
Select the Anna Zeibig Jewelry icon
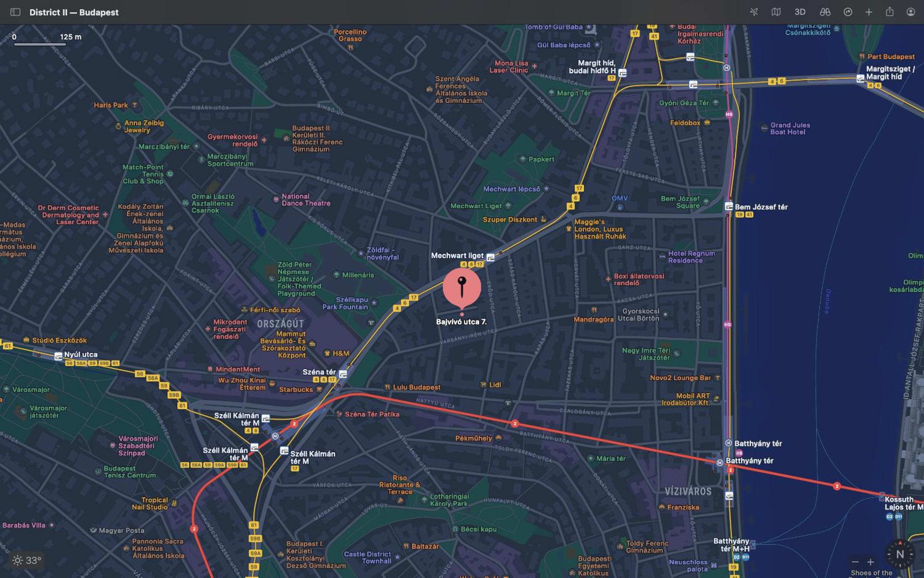[118, 126]
